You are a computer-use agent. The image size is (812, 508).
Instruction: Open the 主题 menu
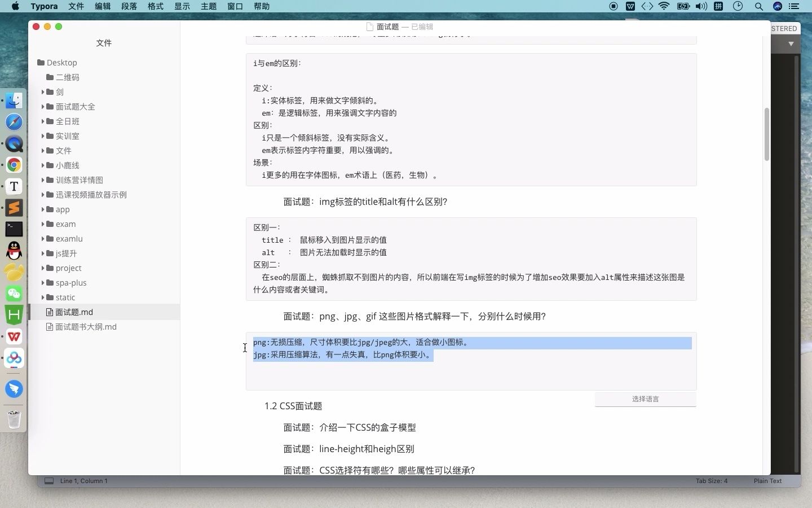point(209,6)
